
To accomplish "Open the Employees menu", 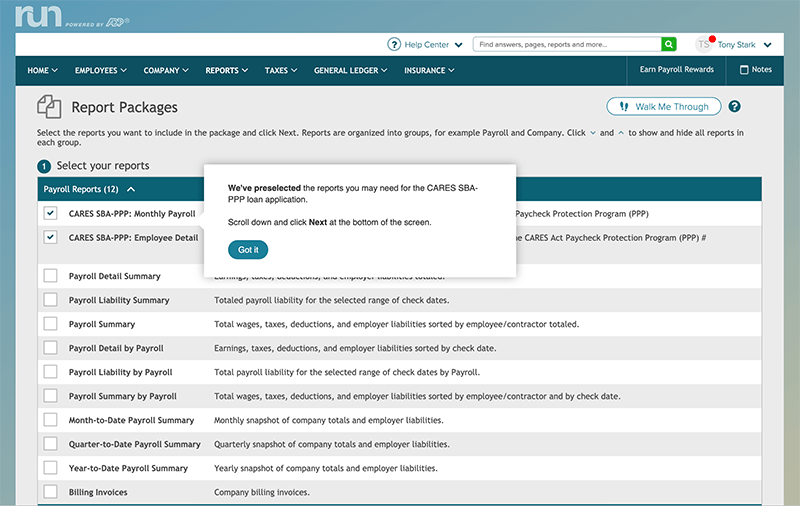I will click(101, 70).
